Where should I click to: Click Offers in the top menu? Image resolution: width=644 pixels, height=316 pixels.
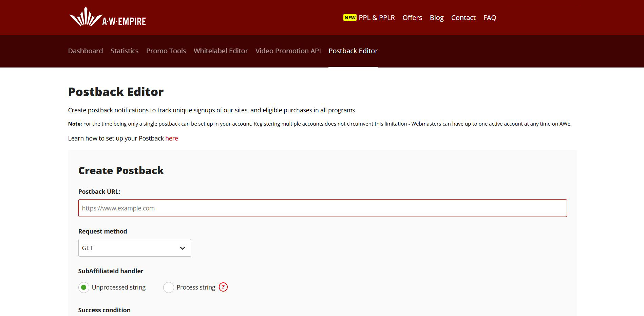pyautogui.click(x=412, y=18)
